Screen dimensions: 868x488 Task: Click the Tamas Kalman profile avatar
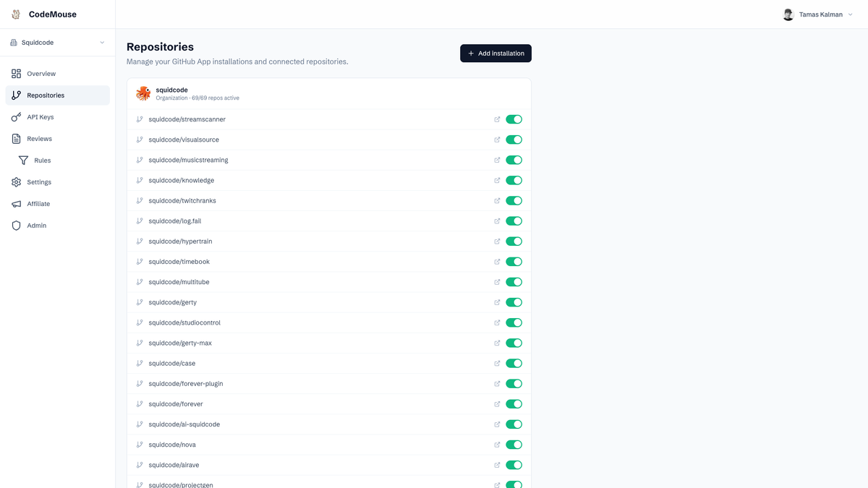click(788, 14)
